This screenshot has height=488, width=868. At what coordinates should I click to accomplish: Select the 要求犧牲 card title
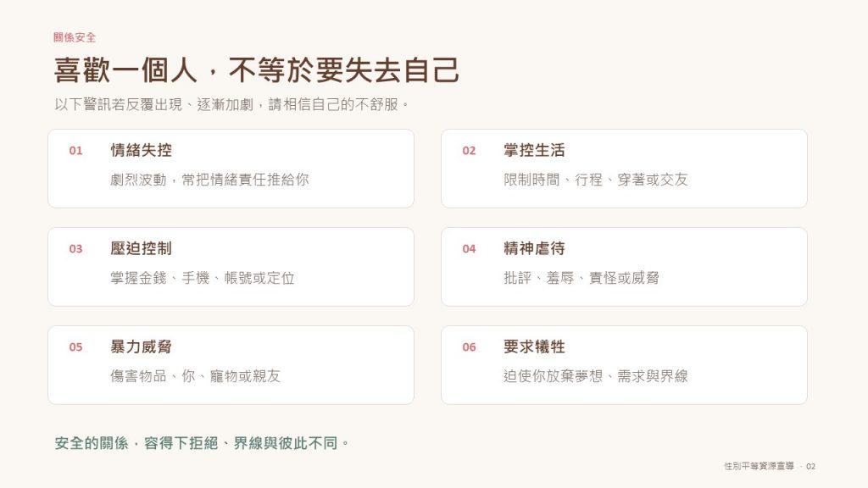[534, 347]
